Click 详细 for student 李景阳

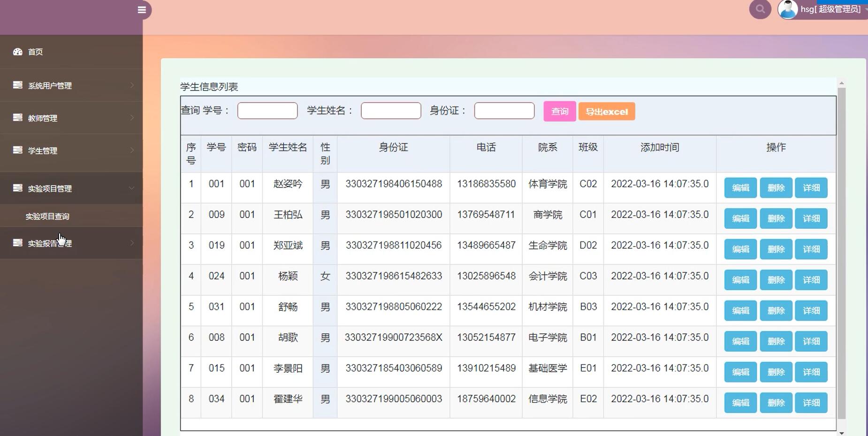coord(811,372)
